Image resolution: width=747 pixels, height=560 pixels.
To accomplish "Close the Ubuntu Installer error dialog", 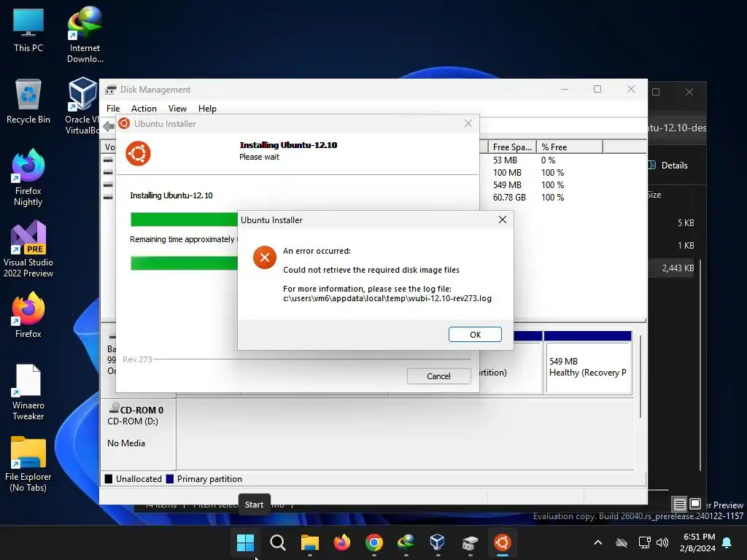I will coord(502,219).
